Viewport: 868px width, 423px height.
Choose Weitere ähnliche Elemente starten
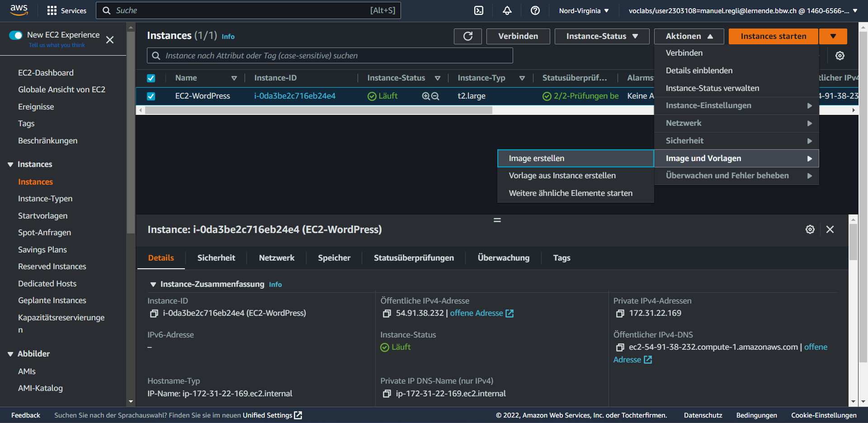point(576,193)
